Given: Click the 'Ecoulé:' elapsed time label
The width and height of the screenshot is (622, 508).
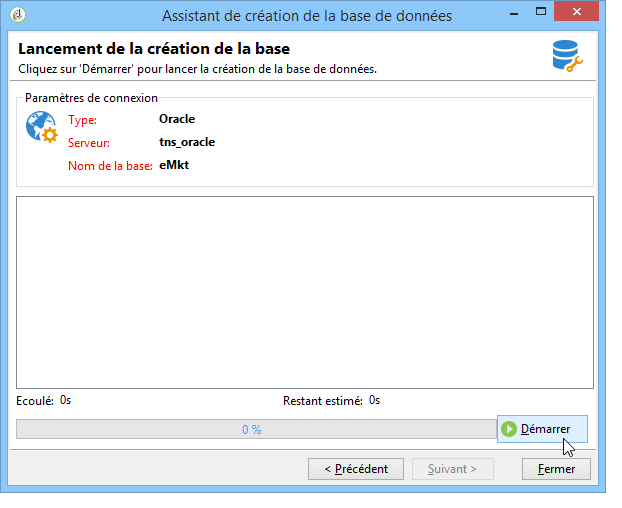Looking at the screenshot, I should tap(35, 401).
